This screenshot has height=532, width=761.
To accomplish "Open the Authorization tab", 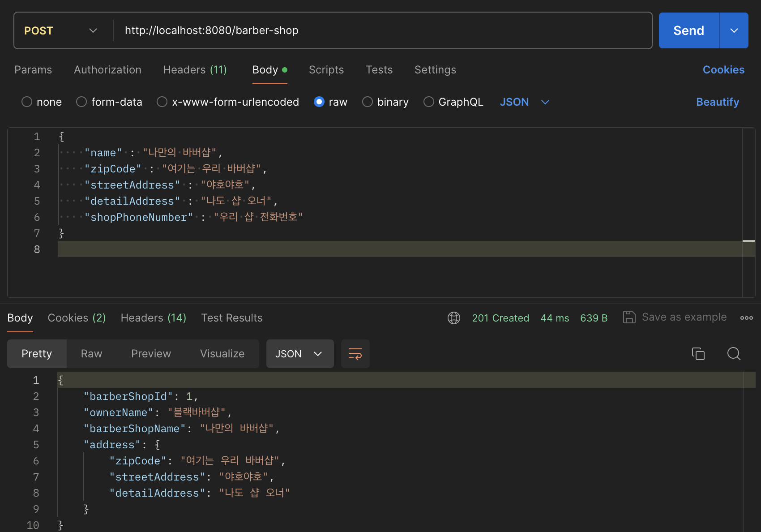I will pyautogui.click(x=107, y=70).
